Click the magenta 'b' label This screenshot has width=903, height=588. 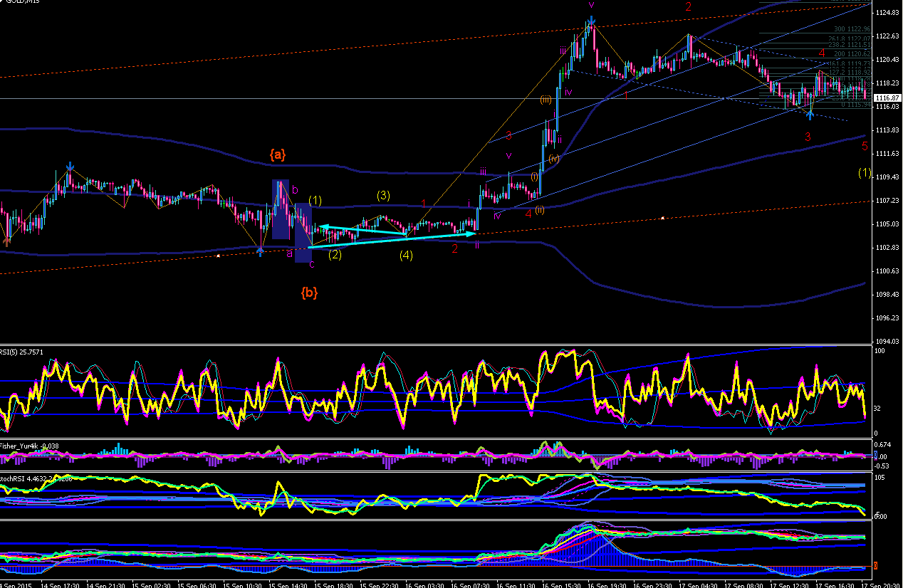coord(295,190)
